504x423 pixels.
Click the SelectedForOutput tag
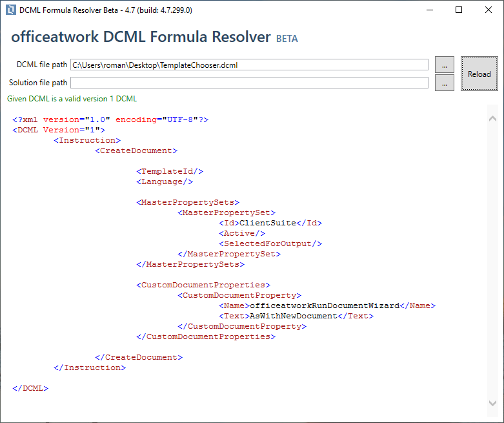(270, 243)
